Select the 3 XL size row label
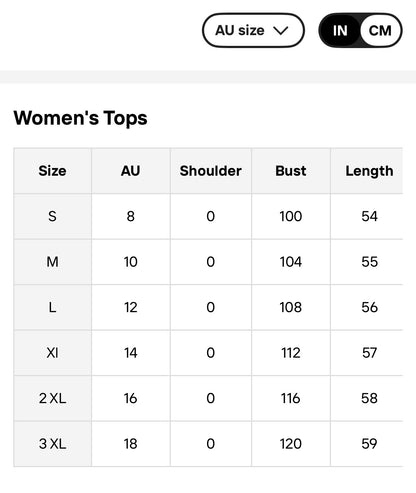416x493 pixels. tap(52, 444)
